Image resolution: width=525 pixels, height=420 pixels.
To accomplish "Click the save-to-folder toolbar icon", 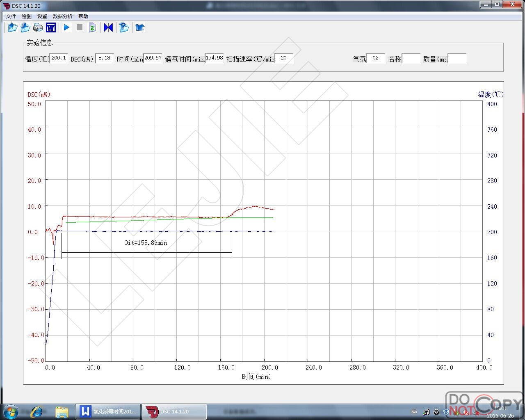I will pos(25,27).
